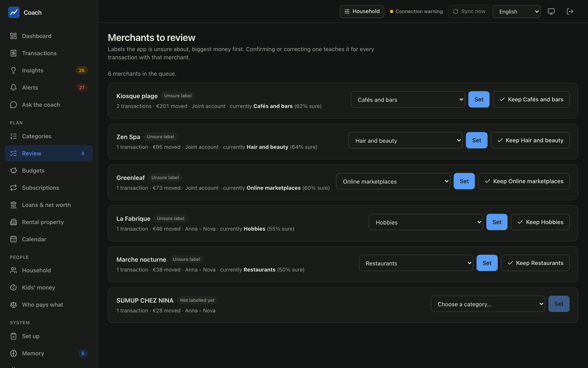This screenshot has height=368, width=588.
Task: Open the Rental property page
Action: (49, 222)
